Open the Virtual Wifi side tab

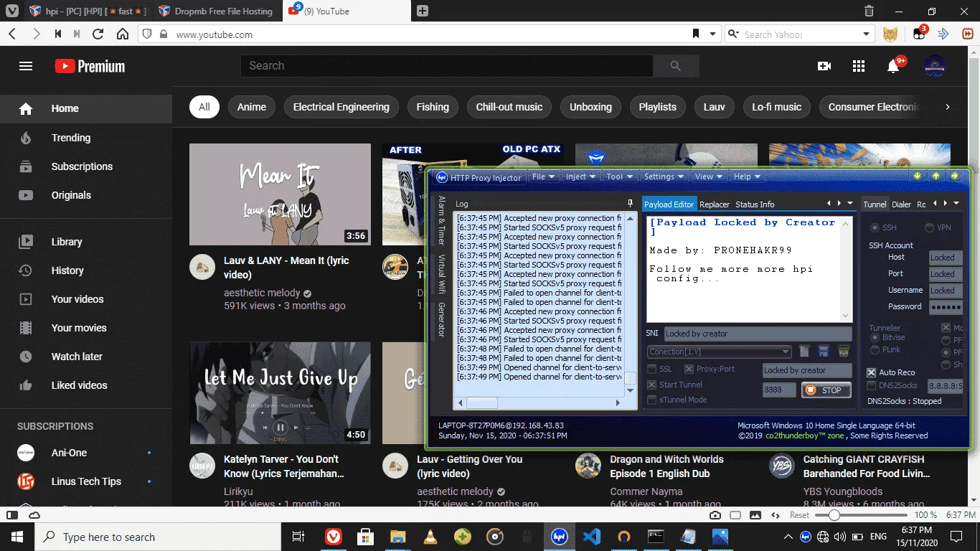point(442,275)
